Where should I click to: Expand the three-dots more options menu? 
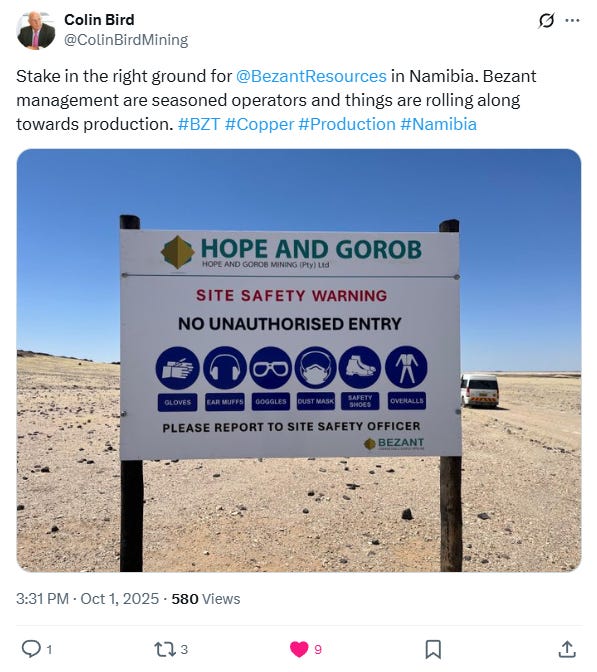(573, 20)
